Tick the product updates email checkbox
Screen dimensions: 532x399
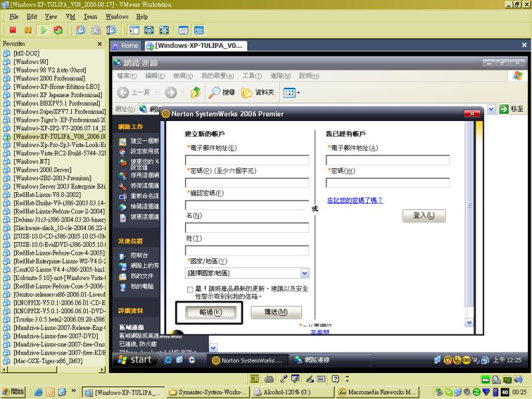pos(190,289)
